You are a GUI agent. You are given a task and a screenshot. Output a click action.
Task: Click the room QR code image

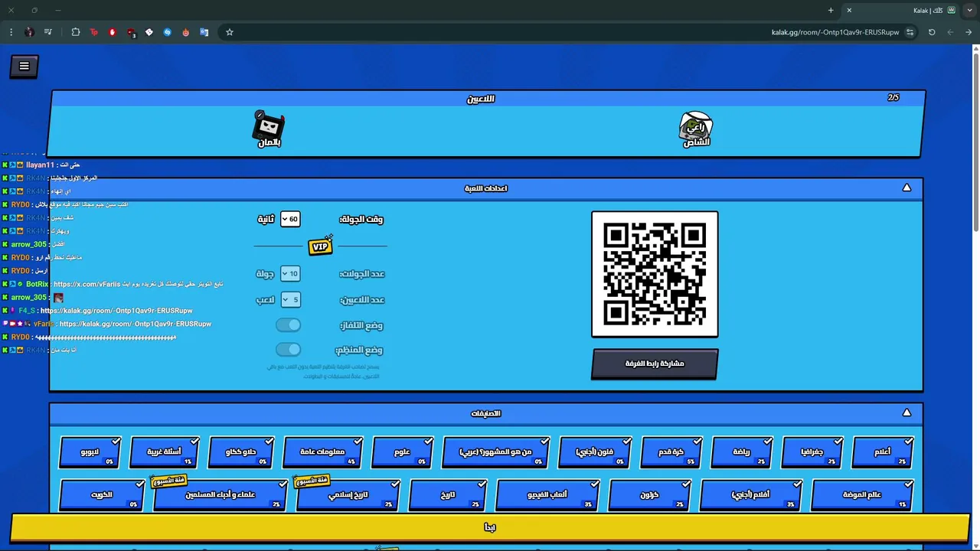(x=655, y=274)
